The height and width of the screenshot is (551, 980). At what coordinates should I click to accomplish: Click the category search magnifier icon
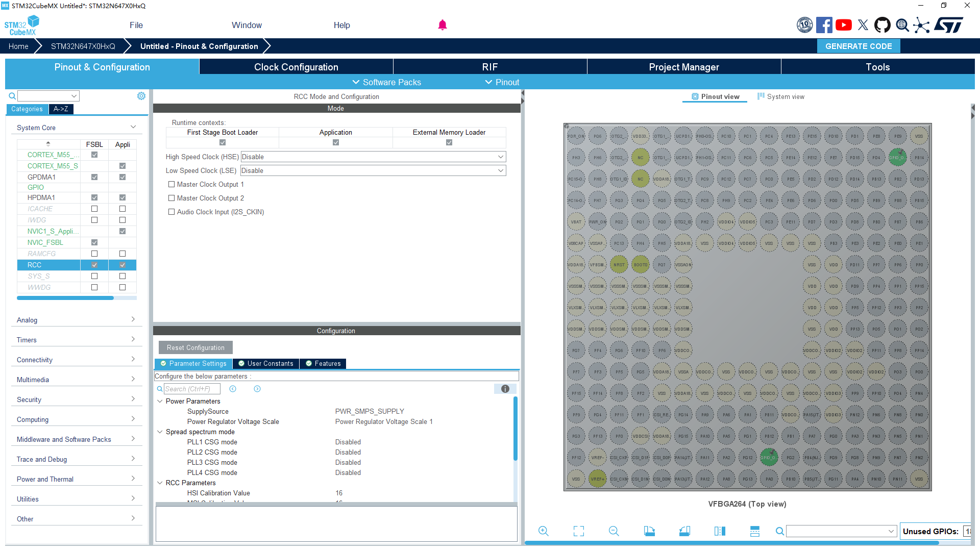click(x=12, y=96)
